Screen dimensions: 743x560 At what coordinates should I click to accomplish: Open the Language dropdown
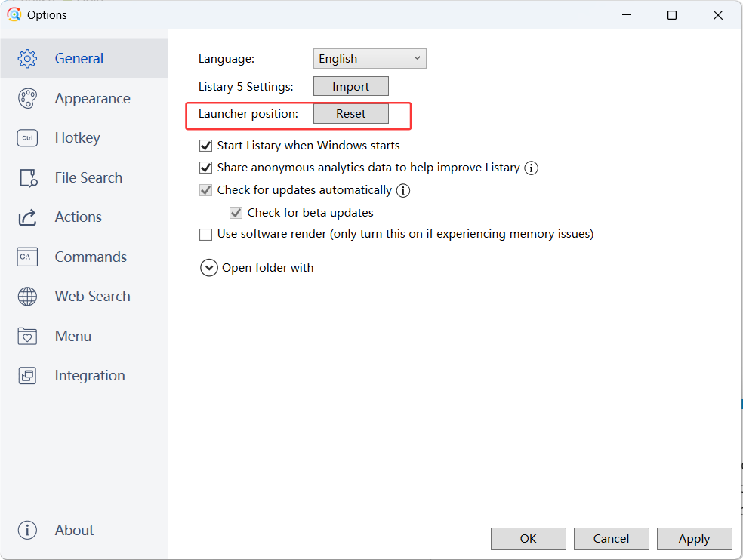pos(369,59)
